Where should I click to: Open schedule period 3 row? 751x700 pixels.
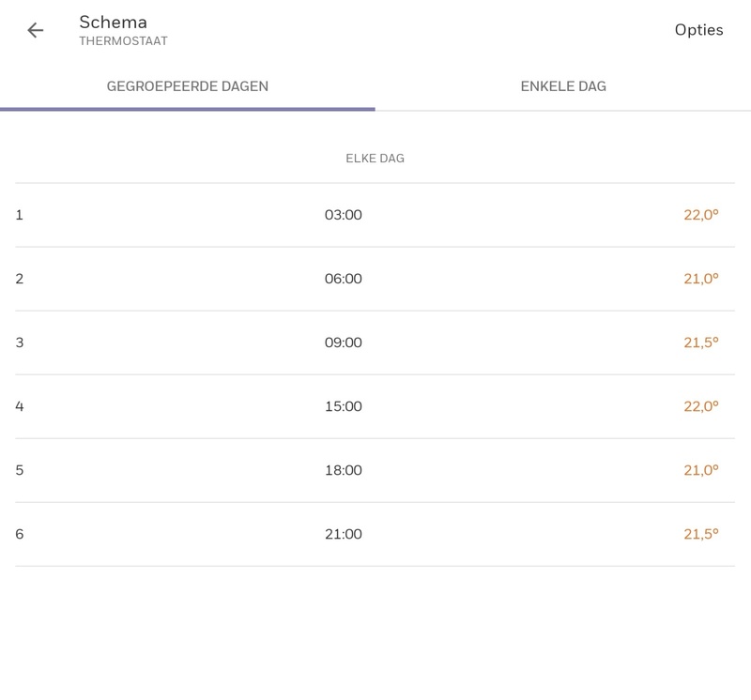[20, 342]
